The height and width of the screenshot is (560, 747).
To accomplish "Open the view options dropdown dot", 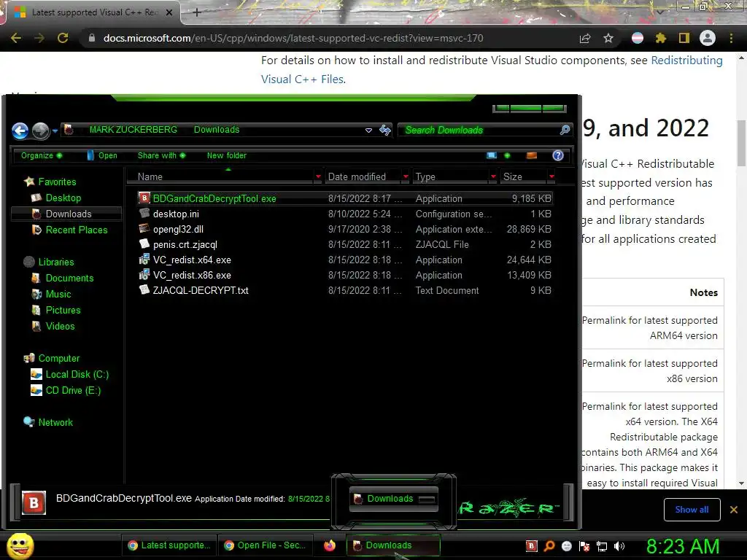I will pyautogui.click(x=507, y=155).
